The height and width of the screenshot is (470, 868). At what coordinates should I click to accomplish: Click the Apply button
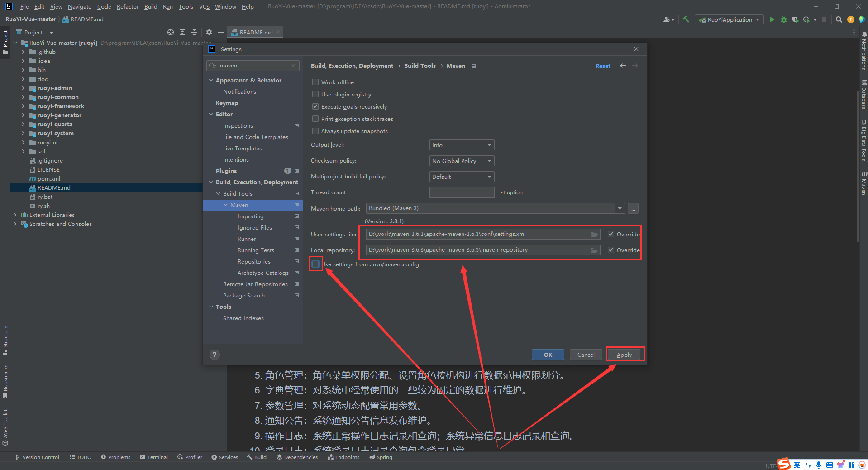pyautogui.click(x=624, y=355)
